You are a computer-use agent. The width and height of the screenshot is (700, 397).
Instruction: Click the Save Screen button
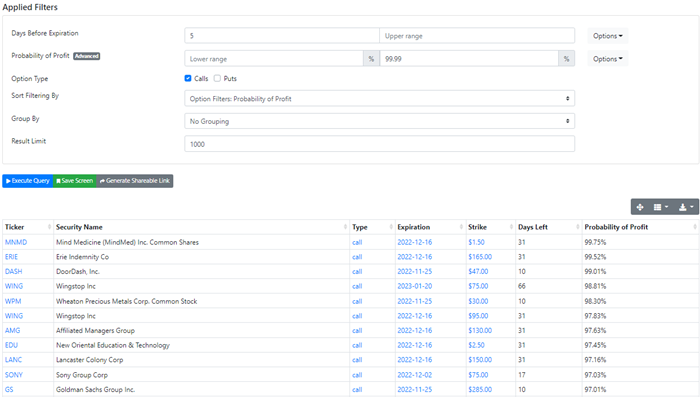[75, 181]
